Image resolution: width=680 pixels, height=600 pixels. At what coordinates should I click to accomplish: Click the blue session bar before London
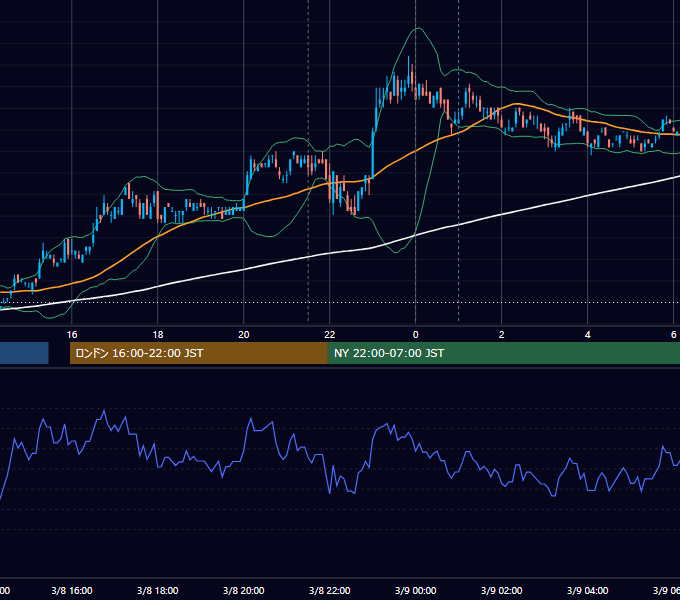coord(24,353)
